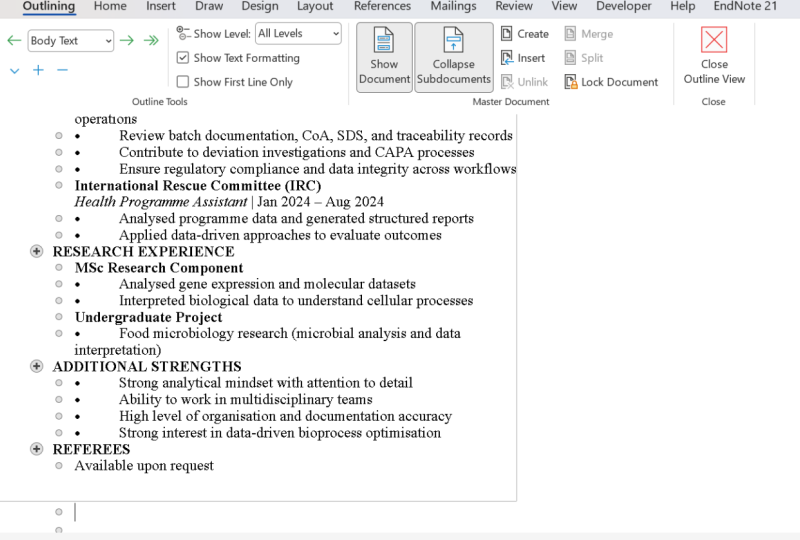Screen dimensions: 800x540
Task: Select bullet beside MSc Research Component
Action: 59,267
